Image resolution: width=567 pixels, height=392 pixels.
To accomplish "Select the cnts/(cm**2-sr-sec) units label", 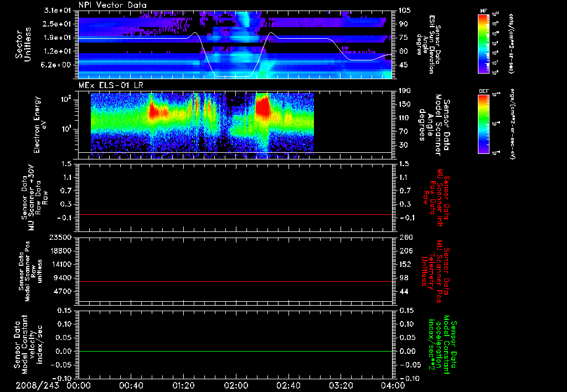I will tap(511, 44).
